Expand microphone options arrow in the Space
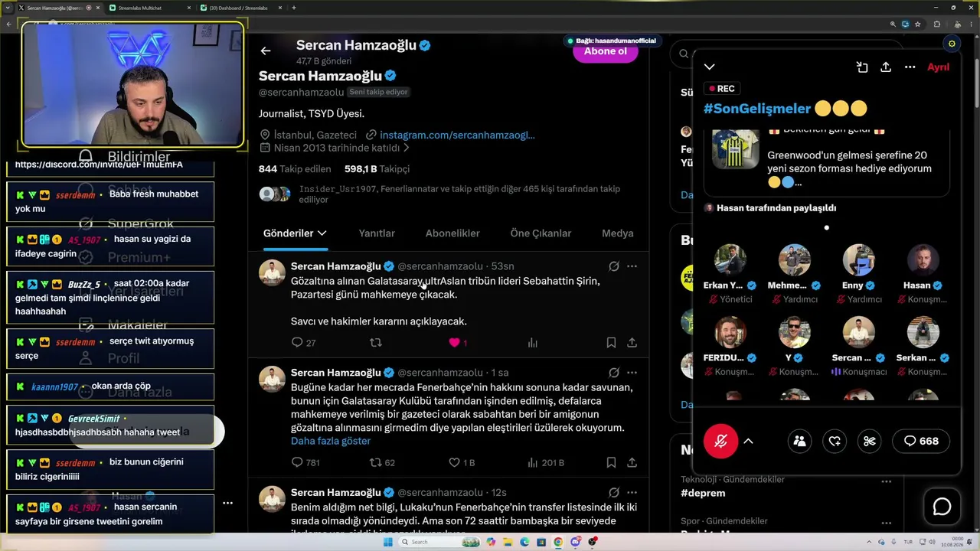The height and width of the screenshot is (551, 980). (748, 441)
